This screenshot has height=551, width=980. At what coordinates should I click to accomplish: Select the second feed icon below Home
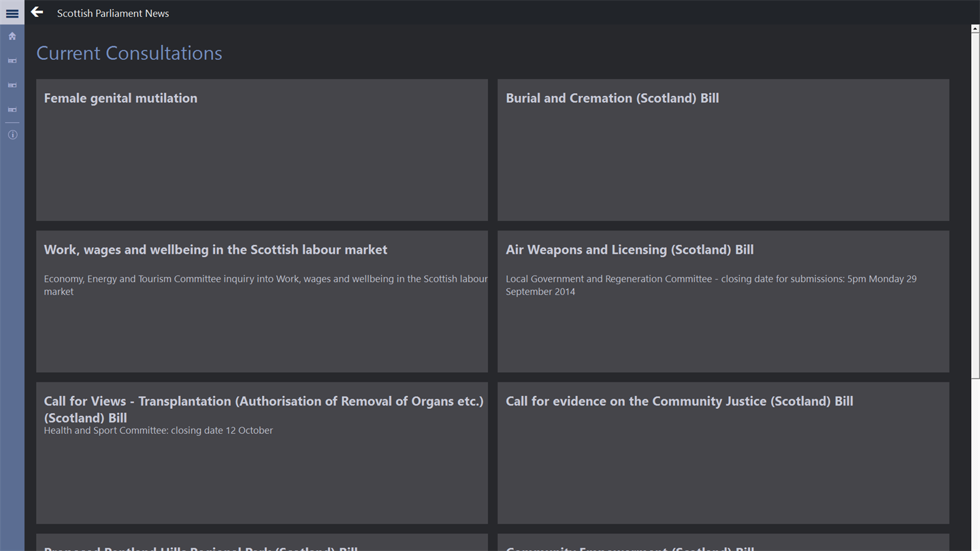[12, 86]
